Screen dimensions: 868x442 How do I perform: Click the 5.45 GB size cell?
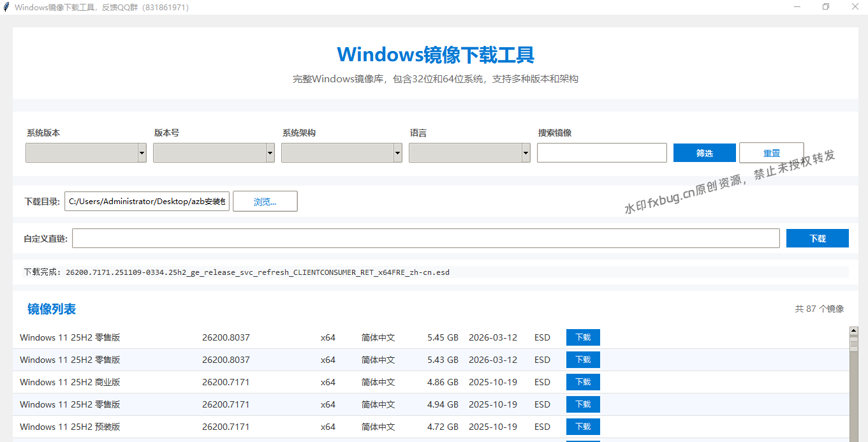[443, 337]
